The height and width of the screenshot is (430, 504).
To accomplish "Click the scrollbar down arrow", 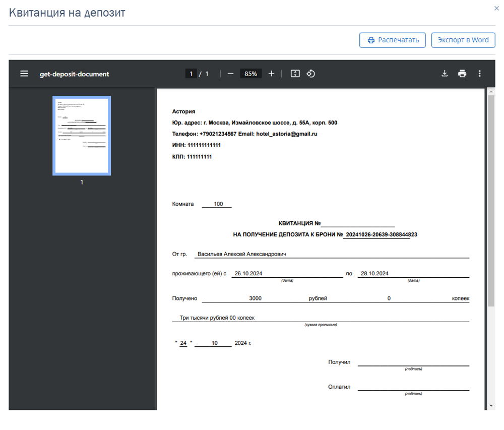I will pos(491,406).
